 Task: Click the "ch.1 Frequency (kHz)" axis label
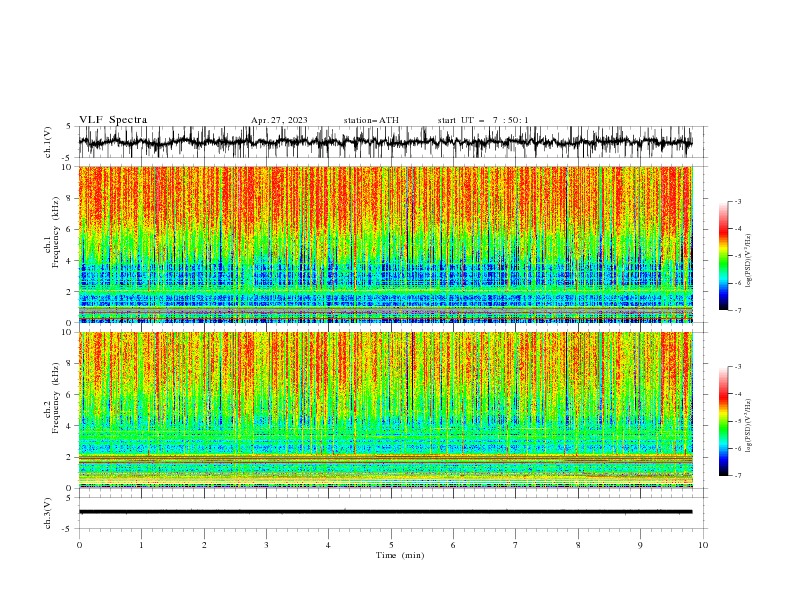coord(52,232)
